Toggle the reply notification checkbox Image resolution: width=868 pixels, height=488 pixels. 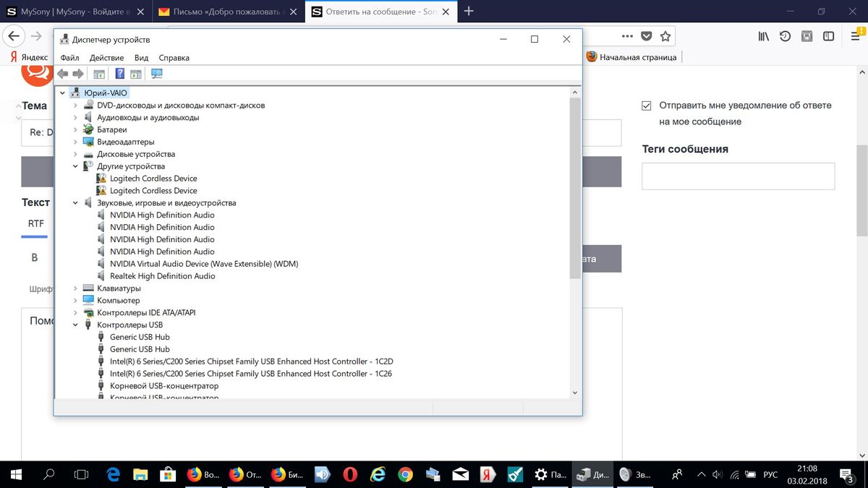click(x=647, y=106)
